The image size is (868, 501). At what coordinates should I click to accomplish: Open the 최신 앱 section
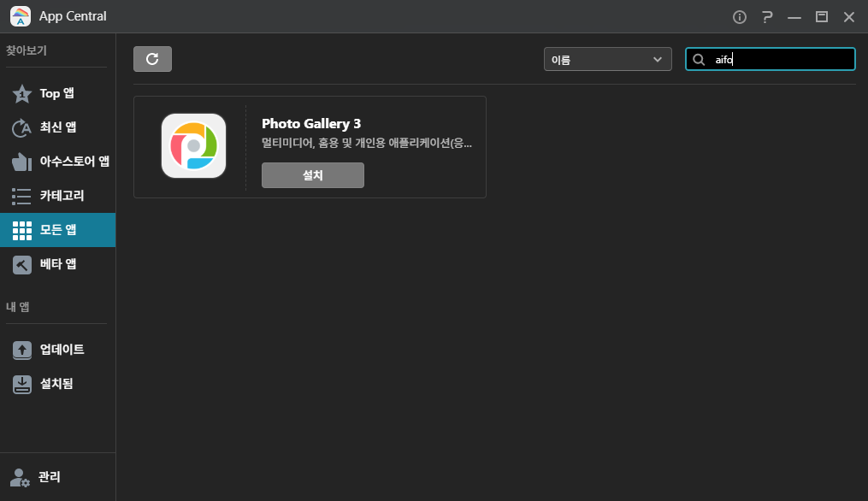57,127
